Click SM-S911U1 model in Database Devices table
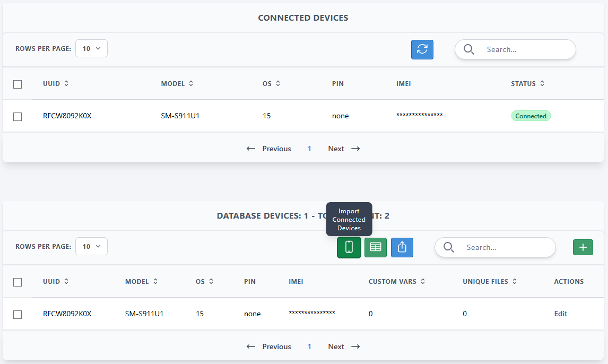The width and height of the screenshot is (608, 364). (144, 314)
